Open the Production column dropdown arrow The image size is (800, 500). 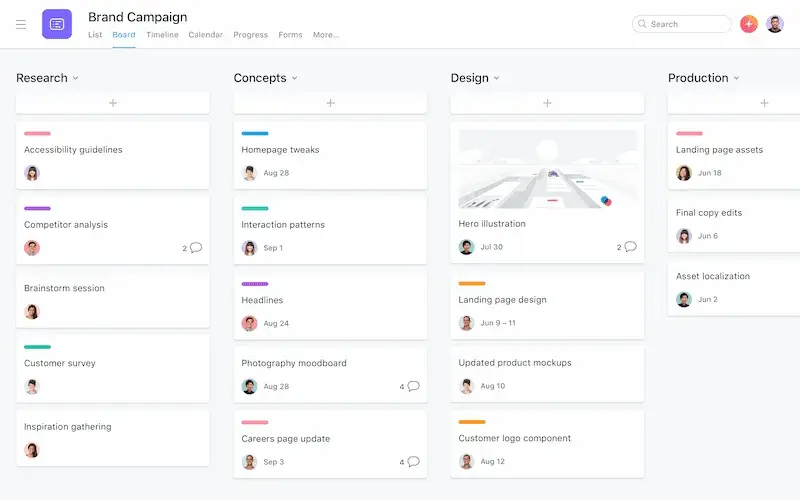[737, 78]
